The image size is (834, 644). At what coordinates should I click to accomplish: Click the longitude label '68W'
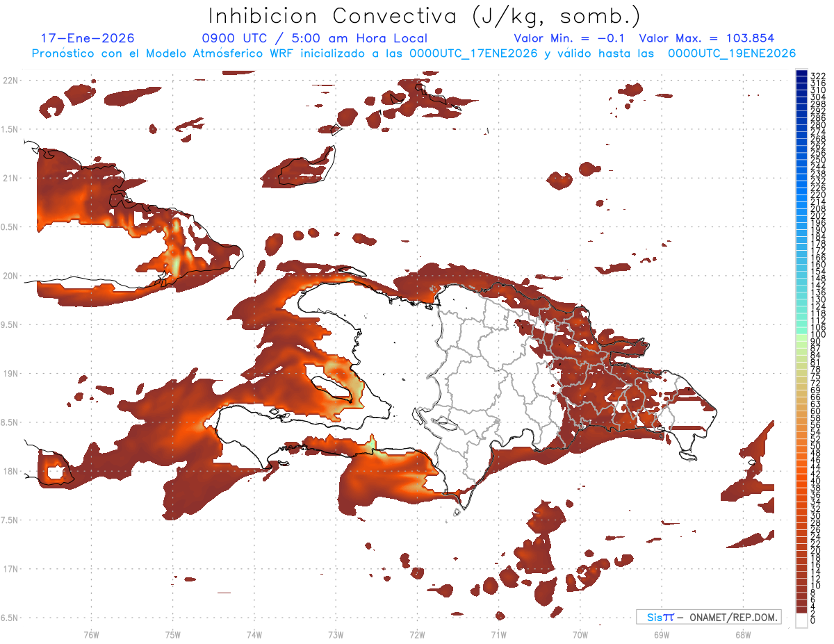click(x=742, y=634)
